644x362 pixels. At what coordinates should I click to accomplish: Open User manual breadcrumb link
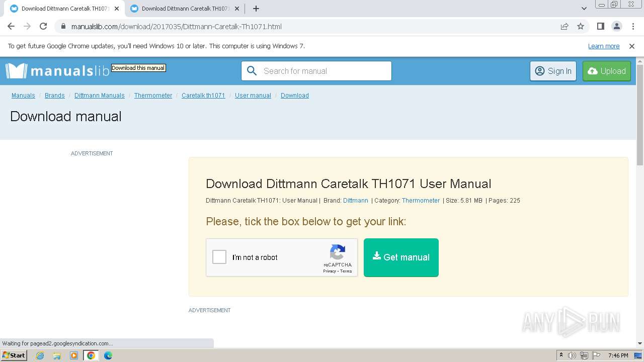point(253,96)
